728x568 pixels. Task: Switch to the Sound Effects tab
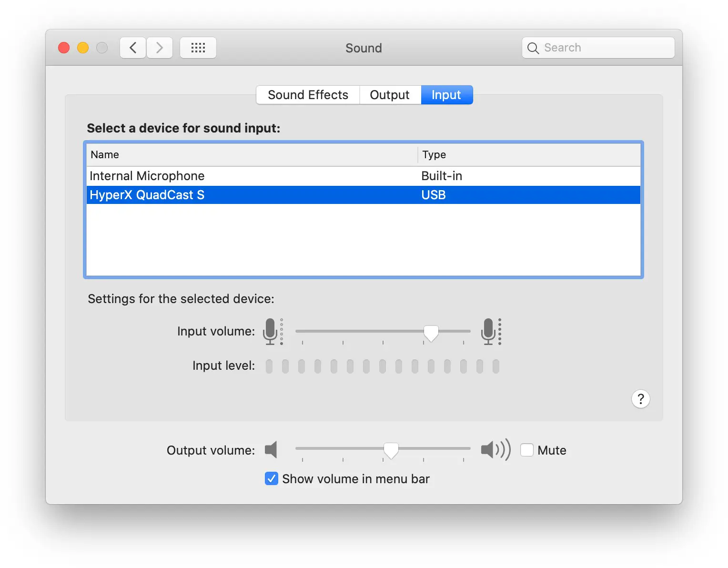coord(308,95)
